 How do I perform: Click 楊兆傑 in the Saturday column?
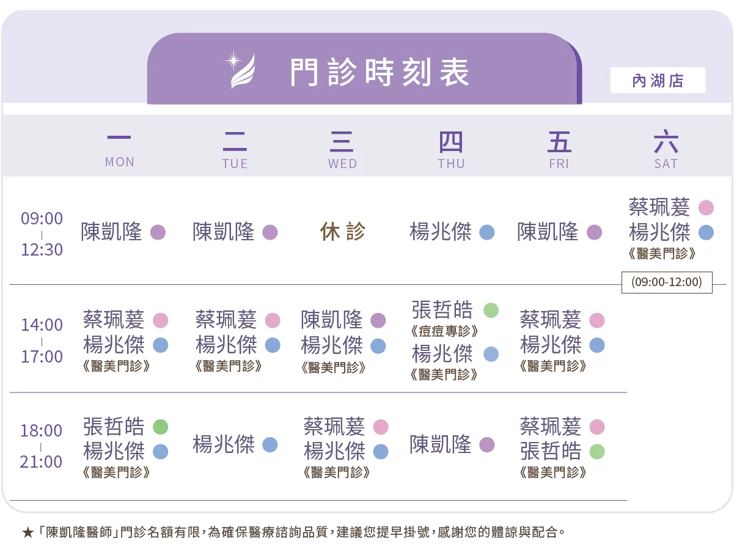659,232
